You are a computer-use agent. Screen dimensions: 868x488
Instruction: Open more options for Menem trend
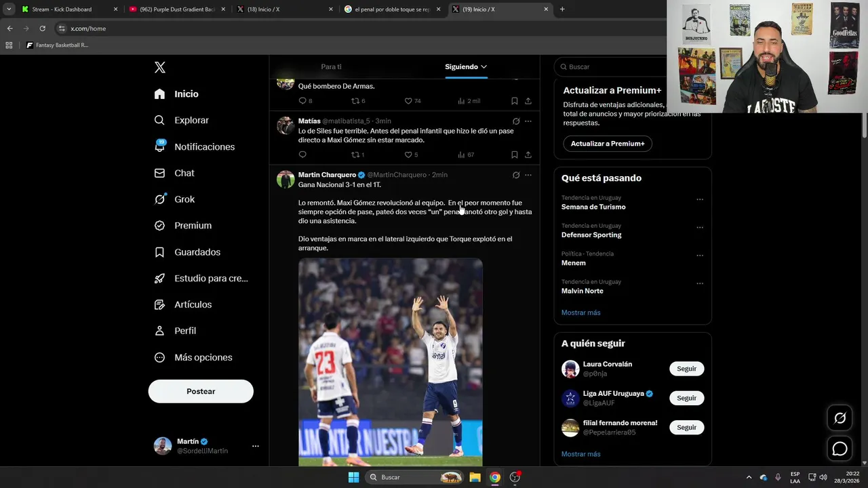(700, 256)
